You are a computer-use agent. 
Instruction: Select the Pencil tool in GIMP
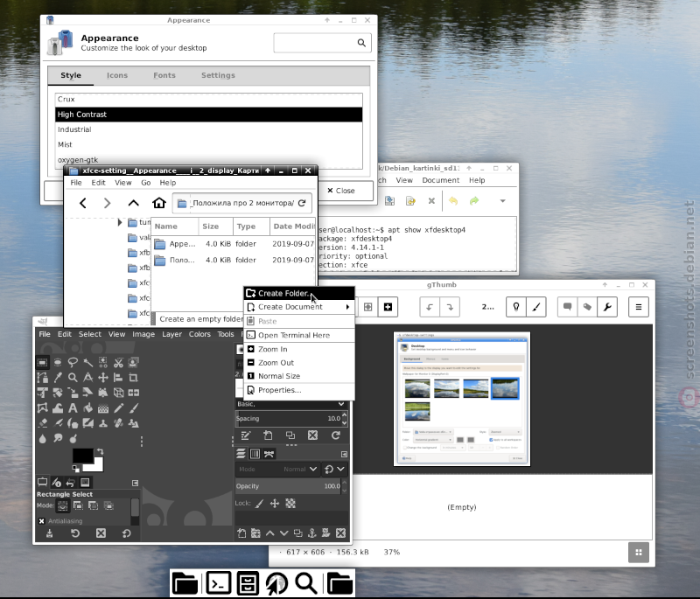click(x=118, y=408)
